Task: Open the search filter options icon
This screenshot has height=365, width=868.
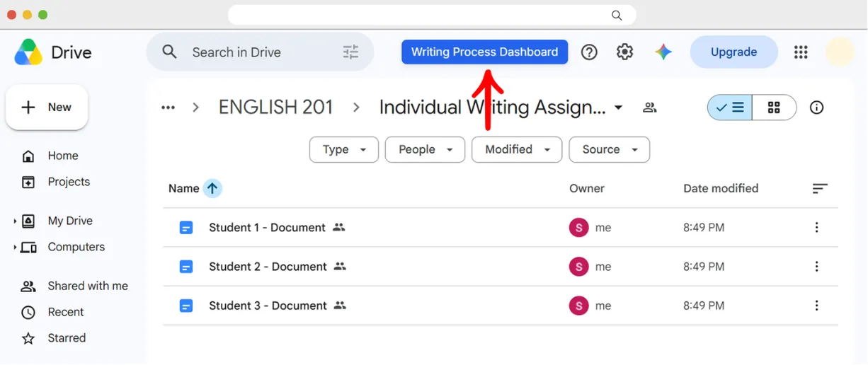Action: (350, 52)
